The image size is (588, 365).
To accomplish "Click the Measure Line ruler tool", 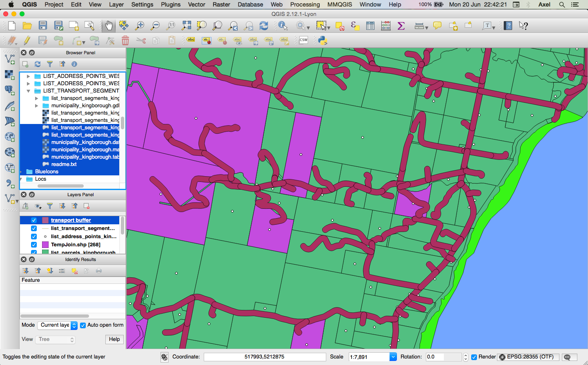I will [x=419, y=26].
